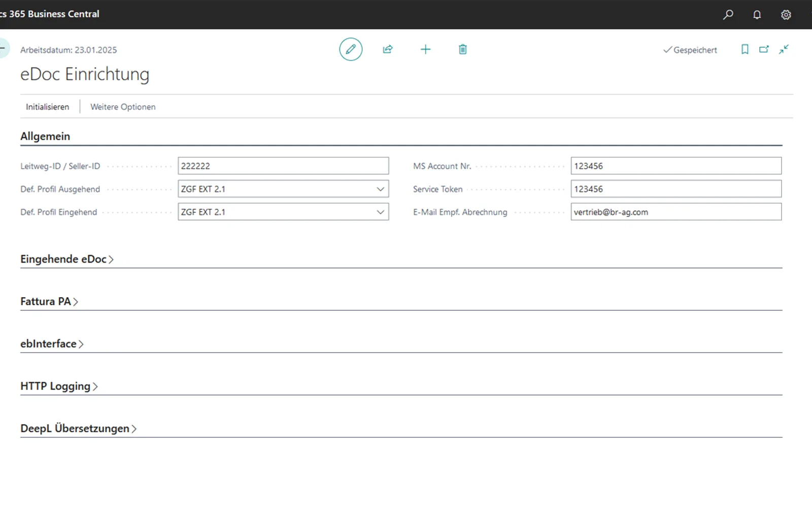Expand the ebInterface section
This screenshot has height=508, width=812.
[x=52, y=344]
